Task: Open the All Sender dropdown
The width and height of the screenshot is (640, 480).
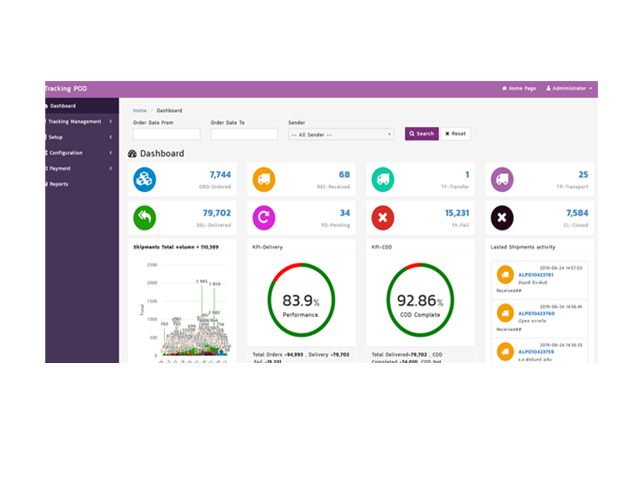Action: pyautogui.click(x=341, y=134)
